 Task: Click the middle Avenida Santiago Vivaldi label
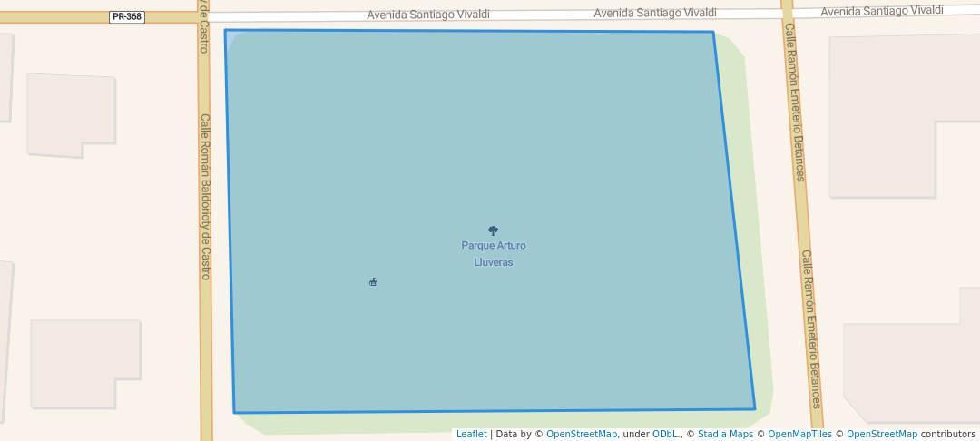[x=654, y=13]
